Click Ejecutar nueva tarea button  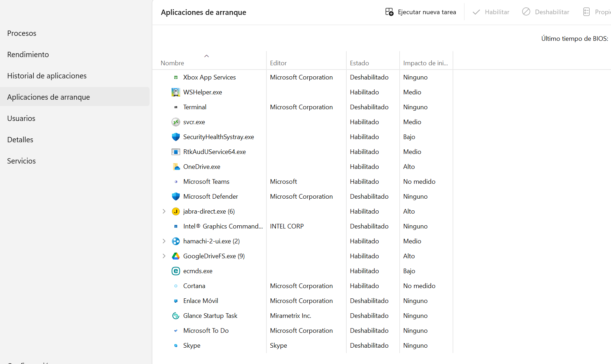[421, 12]
